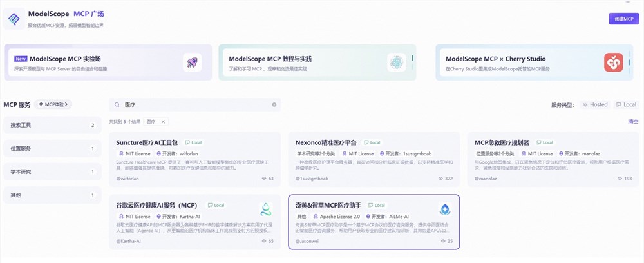Viewport: 644px width, 263px height.
Task: Click the 创建MCP button
Action: coord(623,19)
